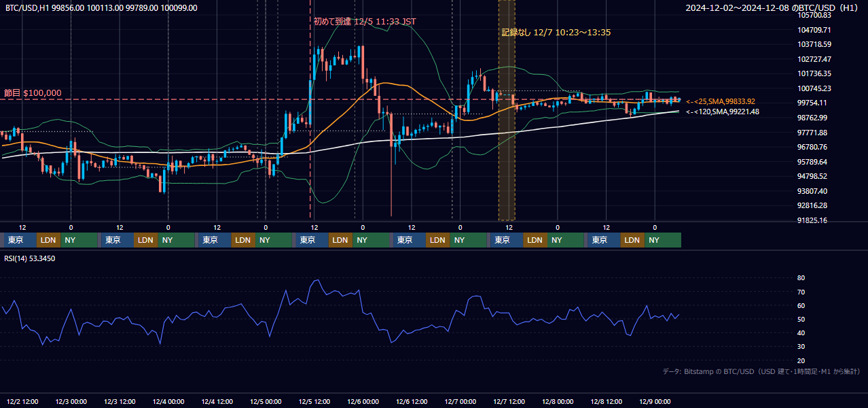Click the RSI 20 level label
868x408 pixels.
(x=801, y=360)
